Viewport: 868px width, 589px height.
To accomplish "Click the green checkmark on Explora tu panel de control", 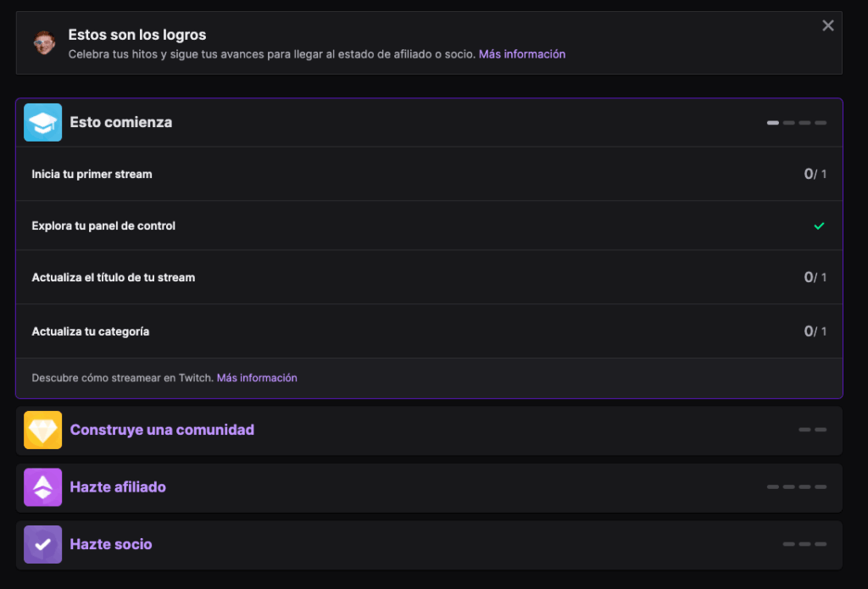I will point(819,225).
